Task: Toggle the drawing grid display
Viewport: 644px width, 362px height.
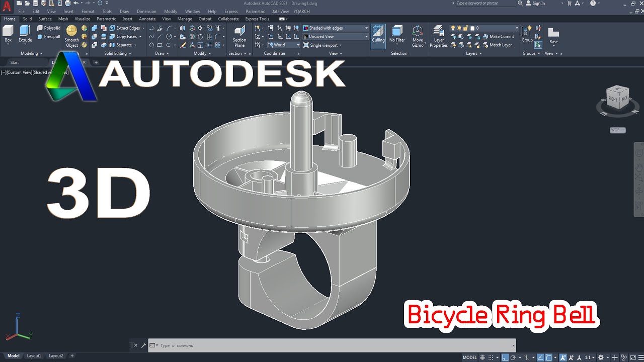Action: click(482, 357)
